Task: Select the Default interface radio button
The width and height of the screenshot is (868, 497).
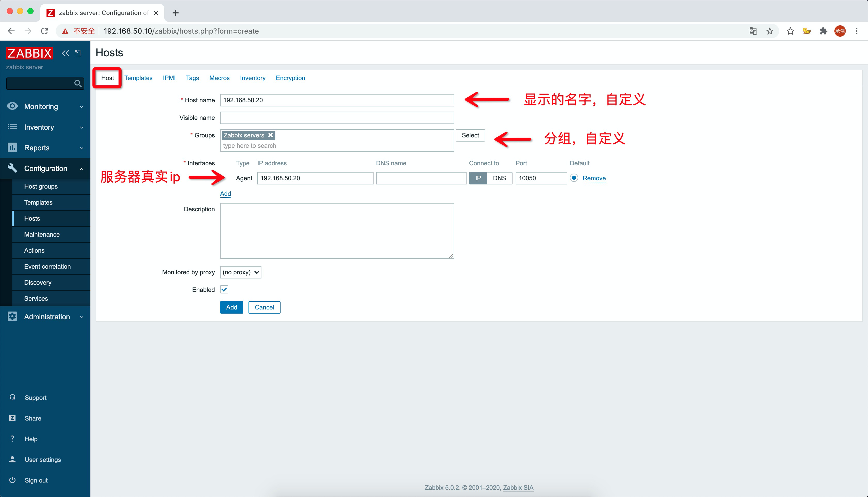Action: pyautogui.click(x=574, y=178)
